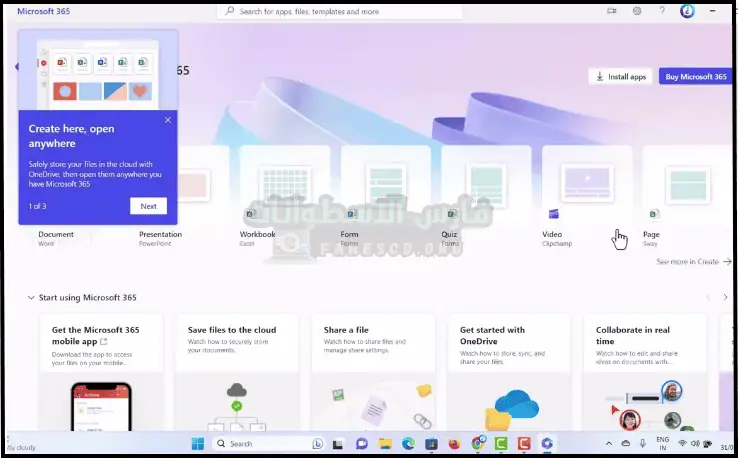
Task: Click the Install apps button
Action: coord(620,76)
